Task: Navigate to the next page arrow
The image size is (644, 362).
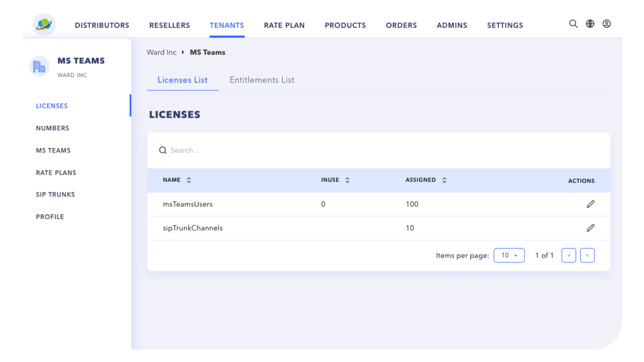Action: [x=587, y=255]
